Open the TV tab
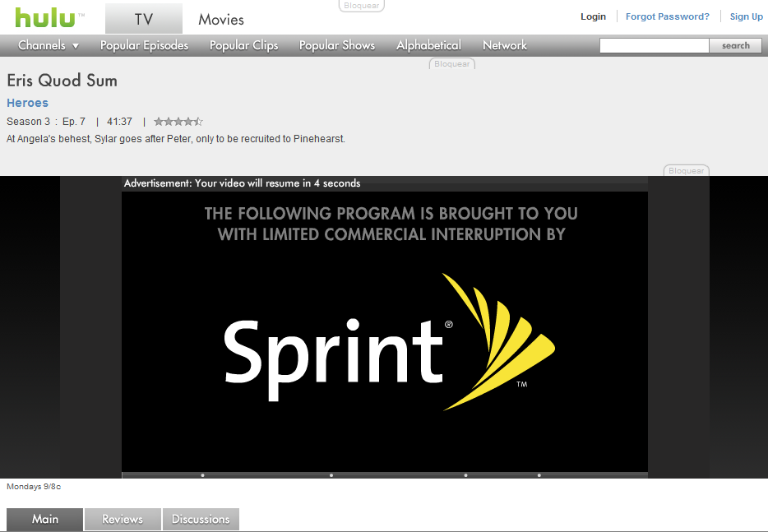The width and height of the screenshot is (768, 532). pyautogui.click(x=144, y=19)
